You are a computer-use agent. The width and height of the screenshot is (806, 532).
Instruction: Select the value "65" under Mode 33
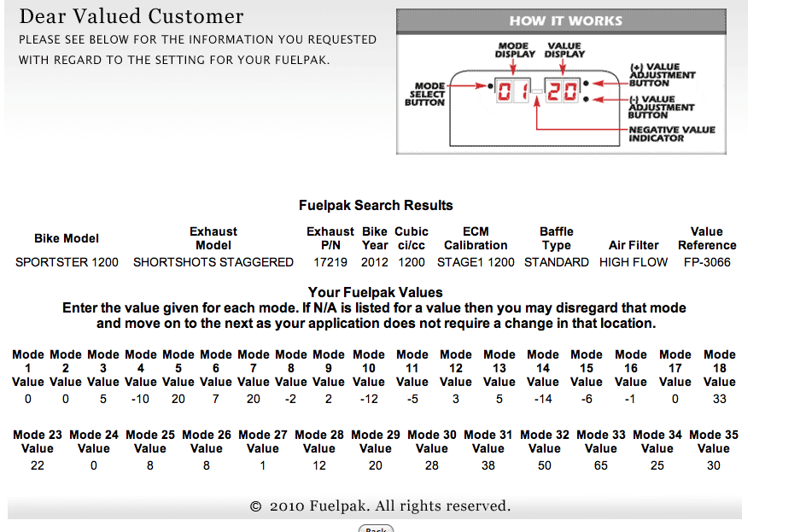(601, 465)
